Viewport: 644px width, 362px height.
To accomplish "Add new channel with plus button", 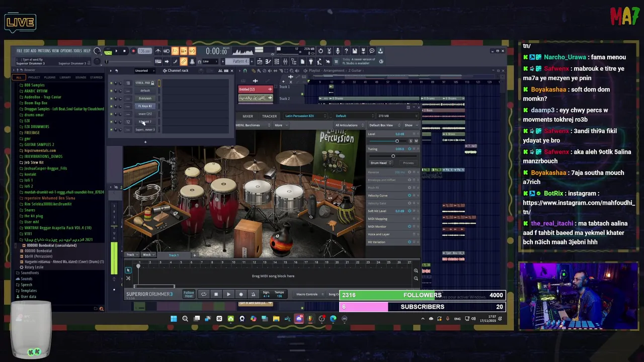I will tap(145, 142).
